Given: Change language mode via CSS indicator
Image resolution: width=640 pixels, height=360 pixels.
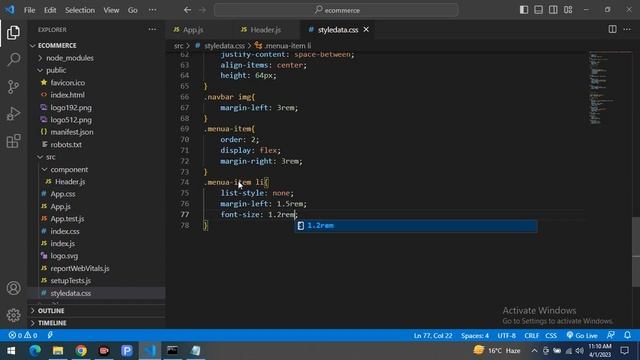Looking at the screenshot, I should point(551,336).
